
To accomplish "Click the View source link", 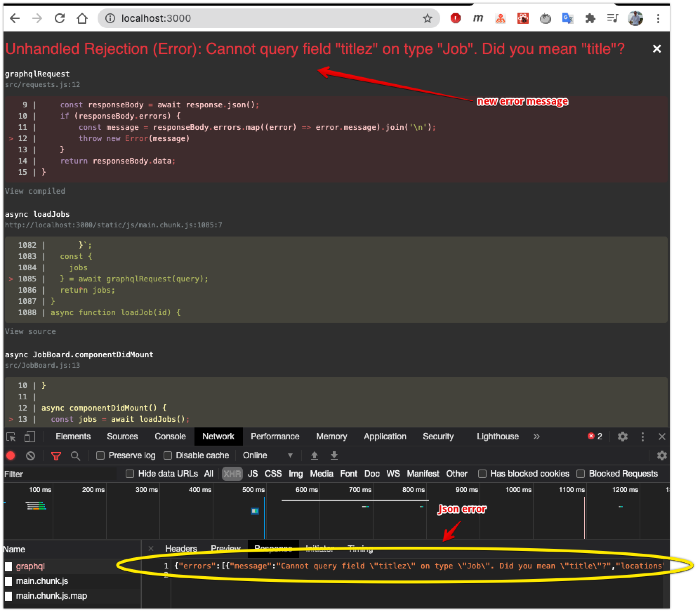I will [30, 331].
